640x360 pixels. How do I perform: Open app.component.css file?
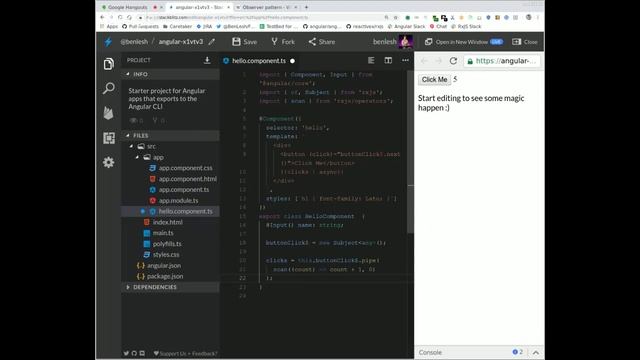coord(181,168)
